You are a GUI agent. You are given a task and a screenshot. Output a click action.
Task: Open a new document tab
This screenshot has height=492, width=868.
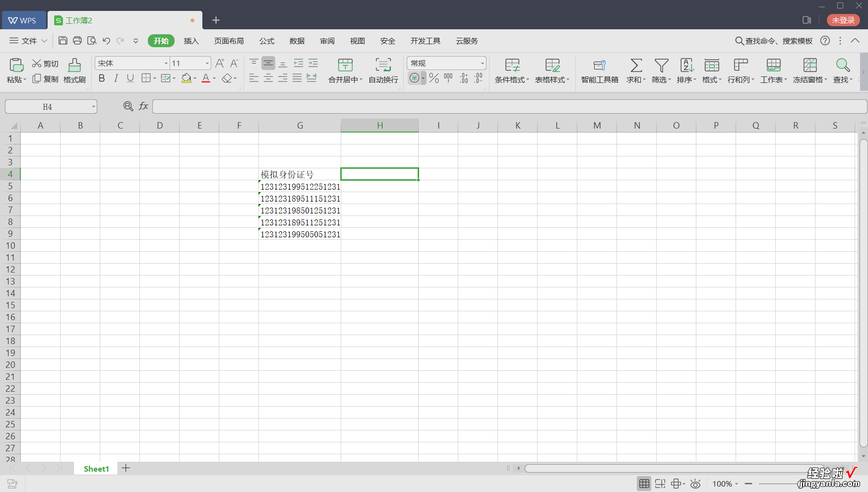[216, 20]
